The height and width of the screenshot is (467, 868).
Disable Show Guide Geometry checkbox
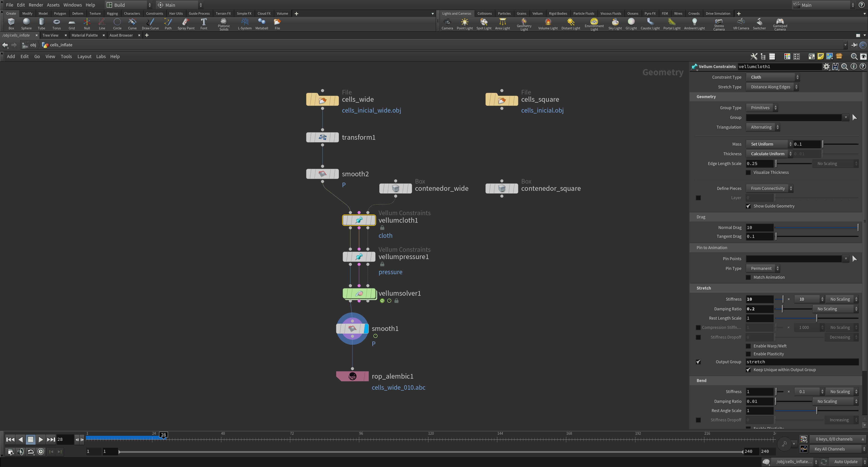(748, 206)
